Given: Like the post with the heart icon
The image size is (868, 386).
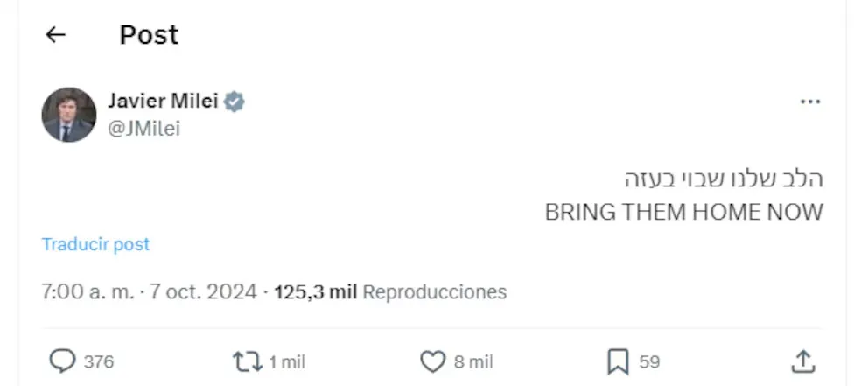Looking at the screenshot, I should 433,361.
